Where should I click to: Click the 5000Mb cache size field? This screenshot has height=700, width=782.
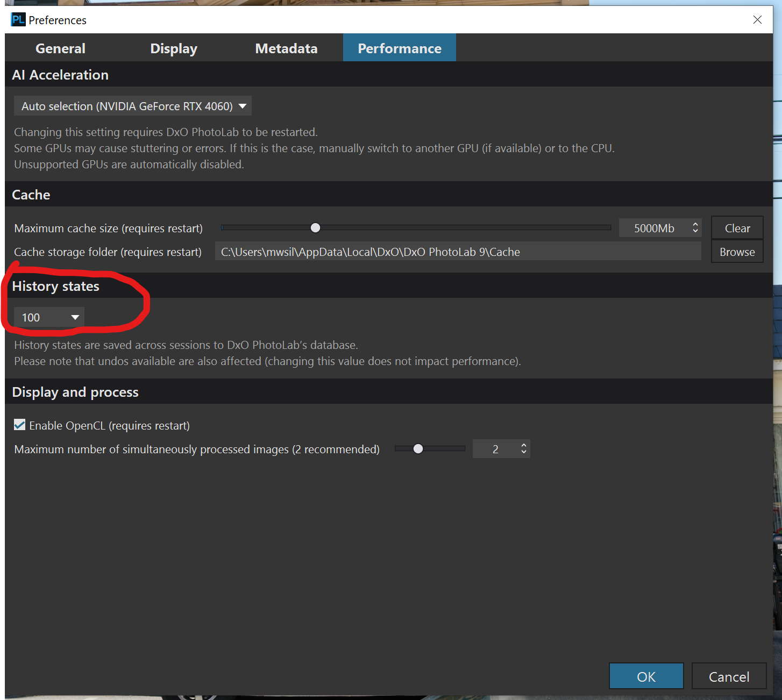point(653,228)
